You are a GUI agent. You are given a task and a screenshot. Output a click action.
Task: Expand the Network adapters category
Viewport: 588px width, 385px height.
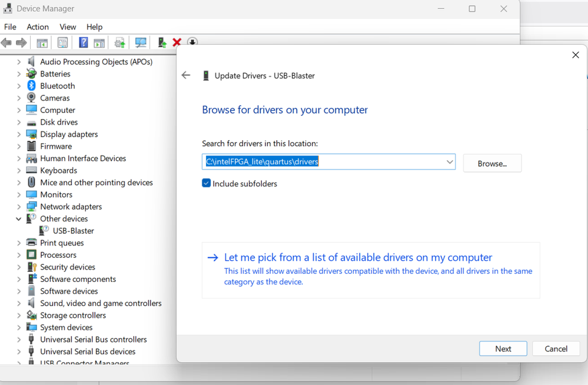[19, 207]
